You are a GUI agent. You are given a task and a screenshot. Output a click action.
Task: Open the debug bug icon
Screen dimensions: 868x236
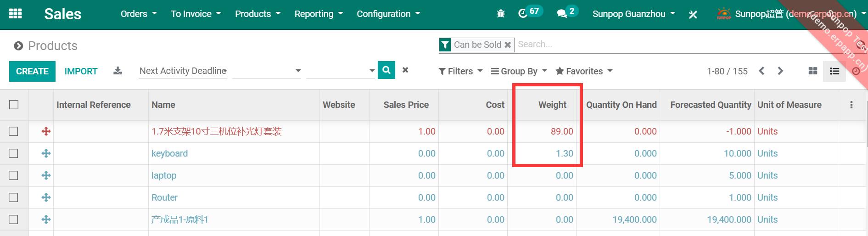pyautogui.click(x=501, y=14)
